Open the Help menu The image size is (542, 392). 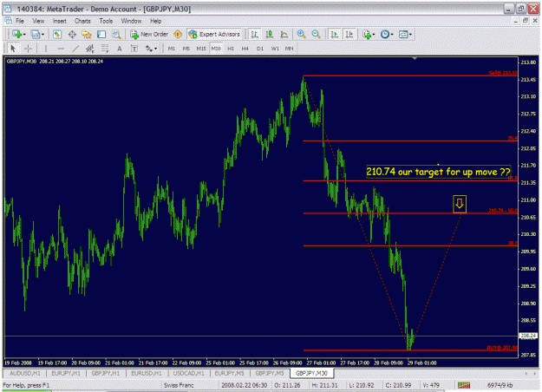(155, 21)
